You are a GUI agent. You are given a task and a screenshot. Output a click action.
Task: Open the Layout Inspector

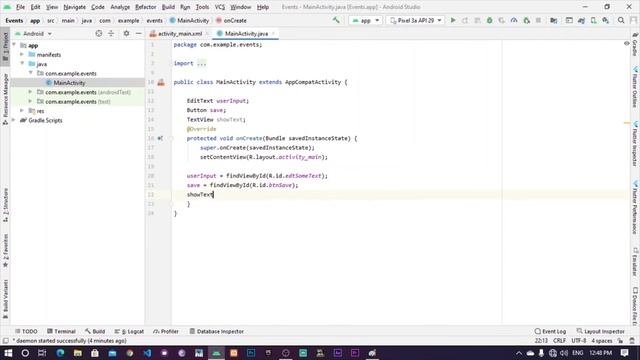click(600, 331)
